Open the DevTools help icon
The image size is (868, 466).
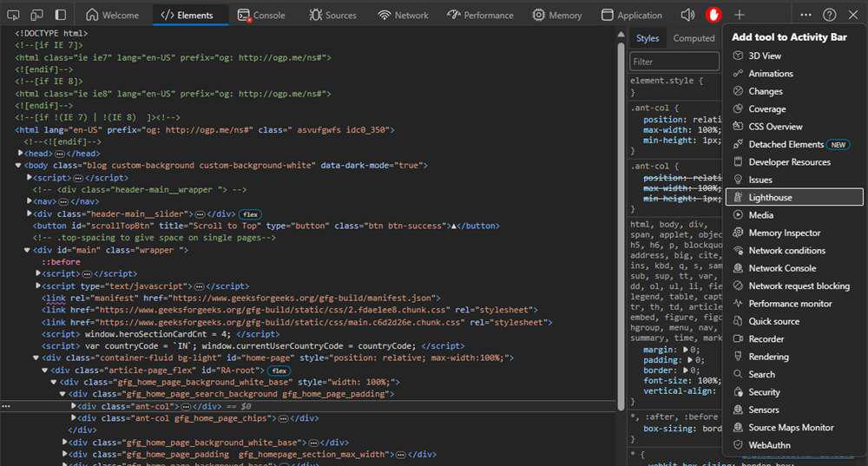[830, 15]
